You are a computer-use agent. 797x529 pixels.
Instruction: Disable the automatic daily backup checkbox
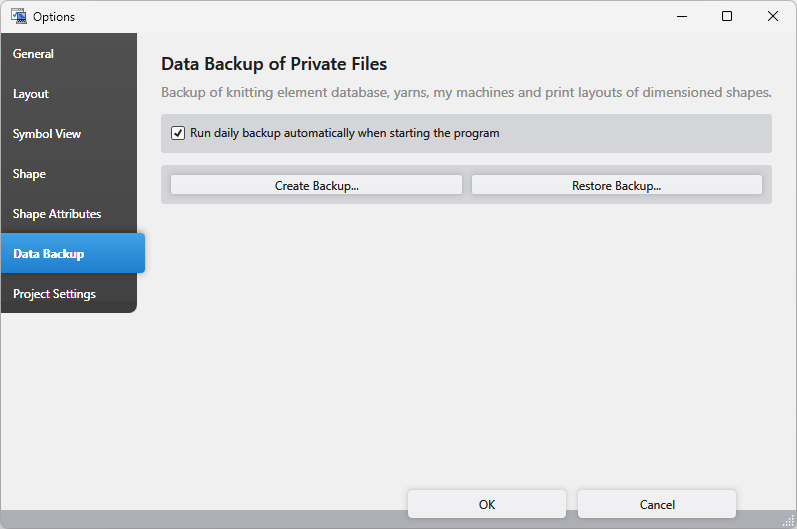(178, 133)
